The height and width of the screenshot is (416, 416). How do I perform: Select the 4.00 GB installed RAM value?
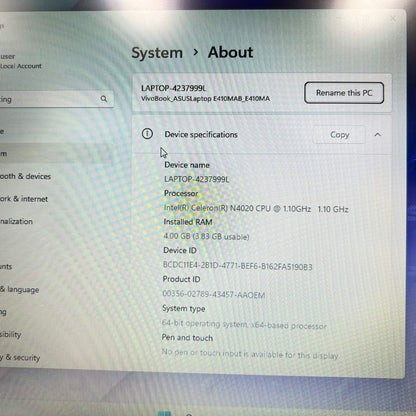point(206,236)
